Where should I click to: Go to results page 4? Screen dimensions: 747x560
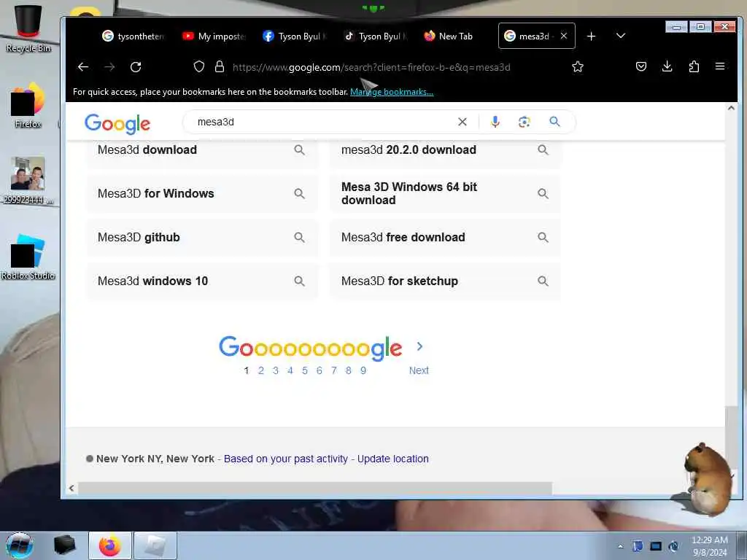point(290,370)
